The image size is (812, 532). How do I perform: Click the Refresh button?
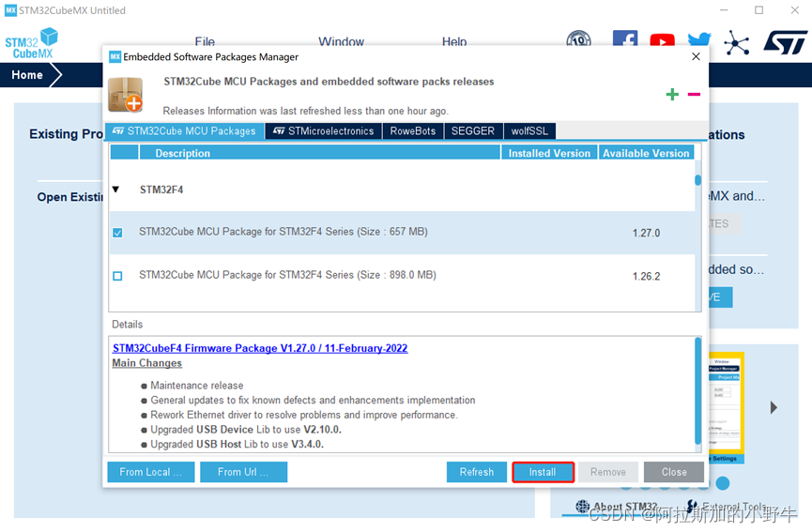(477, 472)
